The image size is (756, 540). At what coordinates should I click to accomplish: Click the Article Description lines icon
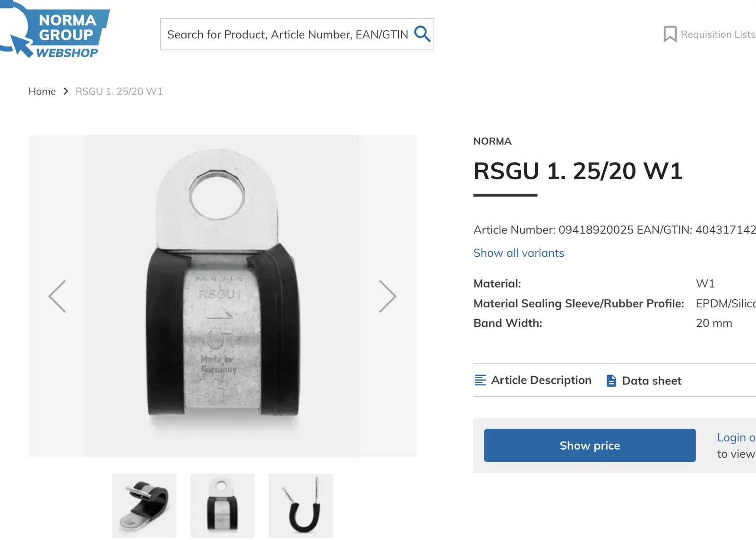click(480, 380)
